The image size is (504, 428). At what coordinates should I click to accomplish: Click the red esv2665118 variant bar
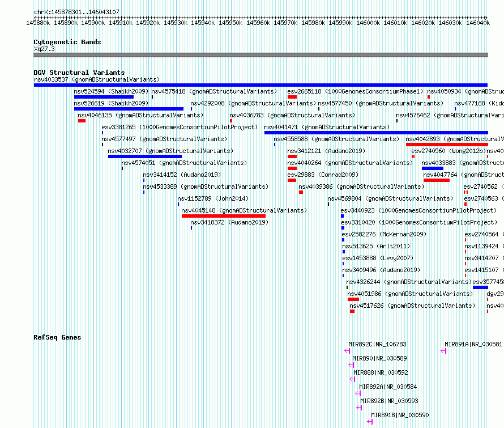292,97
